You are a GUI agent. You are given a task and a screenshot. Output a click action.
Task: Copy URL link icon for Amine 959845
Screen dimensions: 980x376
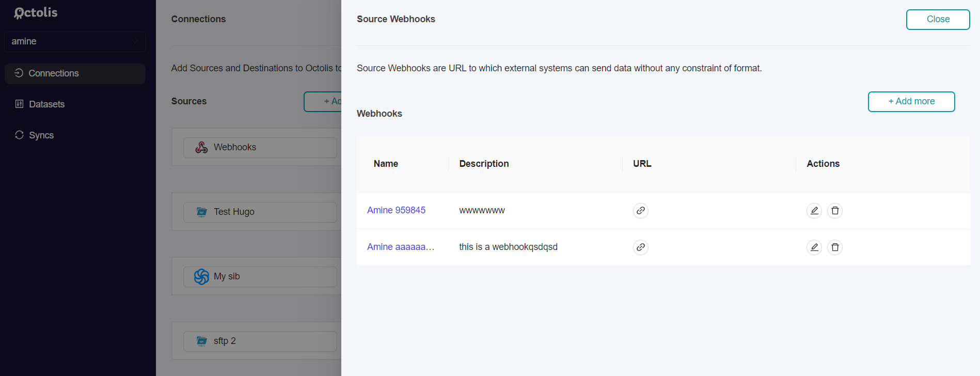pyautogui.click(x=640, y=211)
